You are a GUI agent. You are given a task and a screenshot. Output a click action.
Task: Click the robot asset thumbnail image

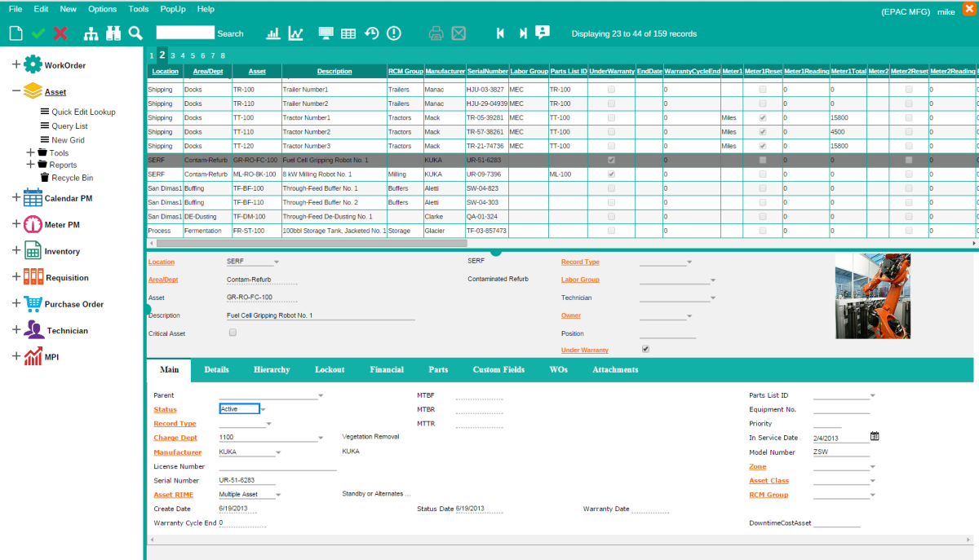[872, 296]
